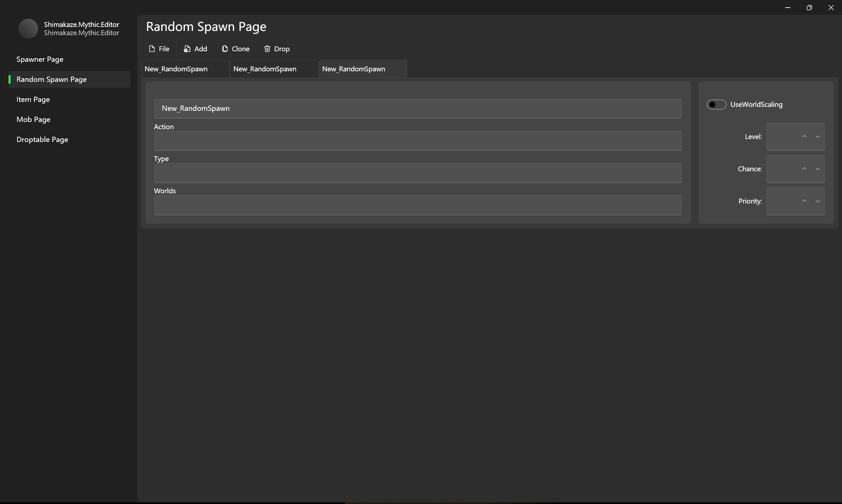Select the third New_RandomSpawn tab
Screen dimensions: 842x504
coord(362,69)
